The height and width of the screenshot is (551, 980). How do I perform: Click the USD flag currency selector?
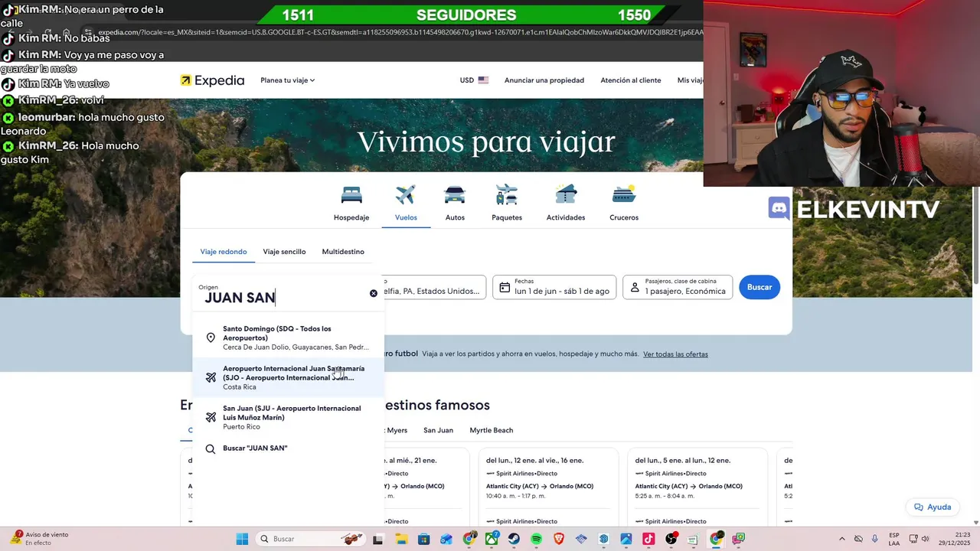(x=474, y=80)
